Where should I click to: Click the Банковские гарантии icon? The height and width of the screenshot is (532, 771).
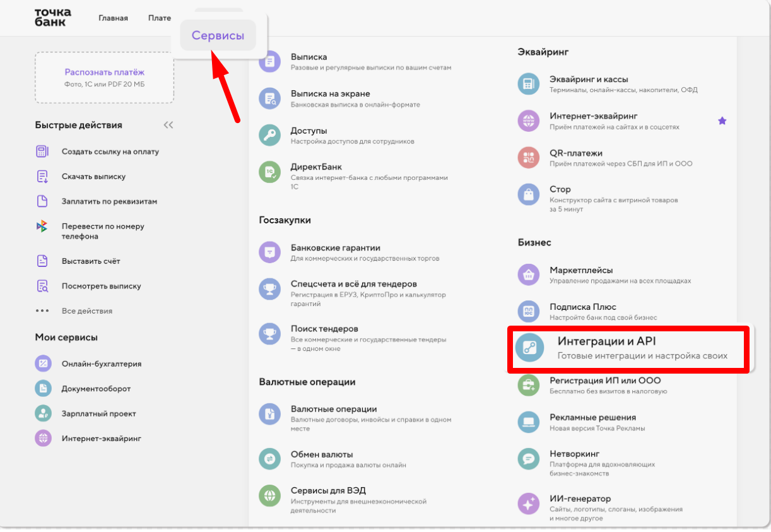click(x=270, y=252)
